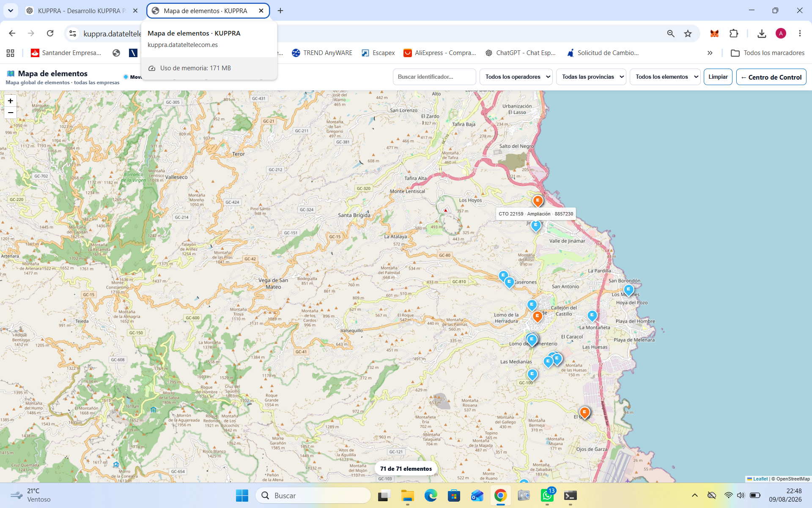Image resolution: width=812 pixels, height=508 pixels.
Task: Zoom in the map with the plus control
Action: tap(11, 101)
